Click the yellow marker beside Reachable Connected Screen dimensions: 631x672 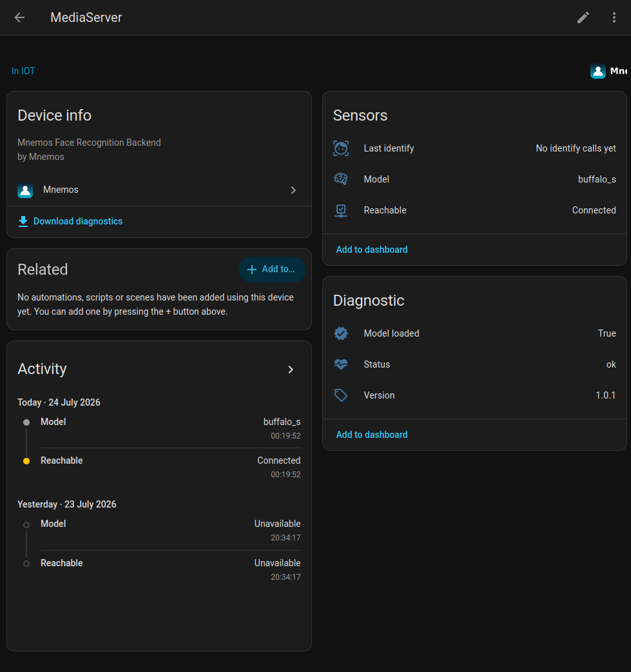[x=26, y=461]
